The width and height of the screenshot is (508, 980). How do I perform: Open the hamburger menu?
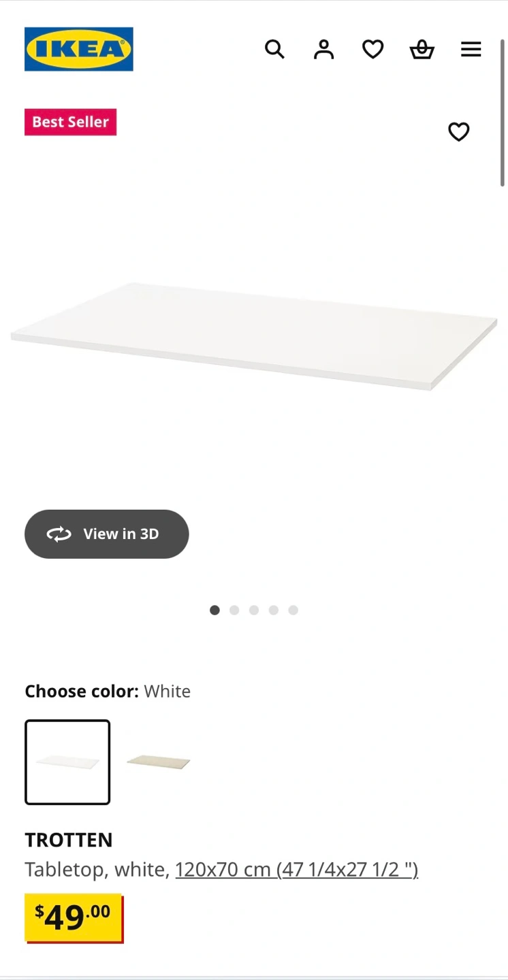coord(471,49)
